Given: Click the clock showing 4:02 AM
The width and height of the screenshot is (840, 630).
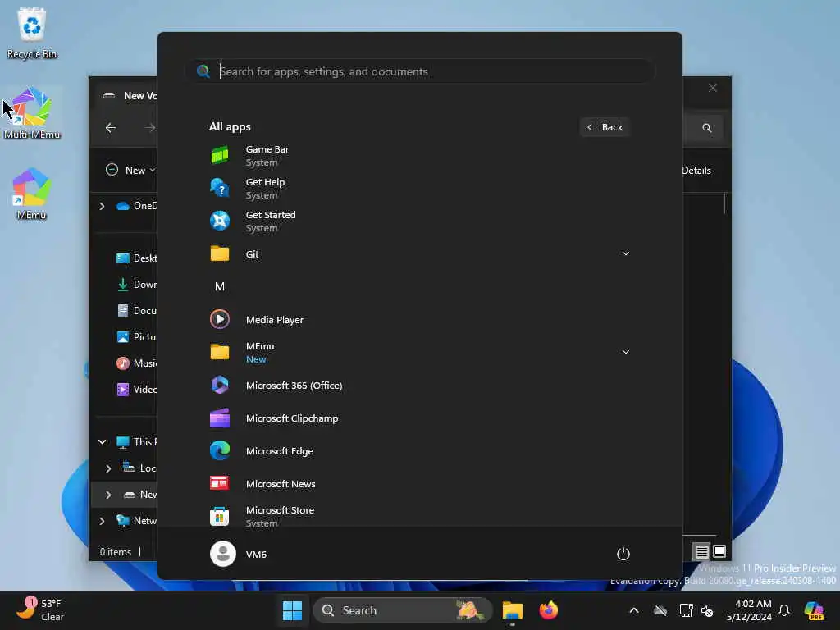Looking at the screenshot, I should point(749,610).
